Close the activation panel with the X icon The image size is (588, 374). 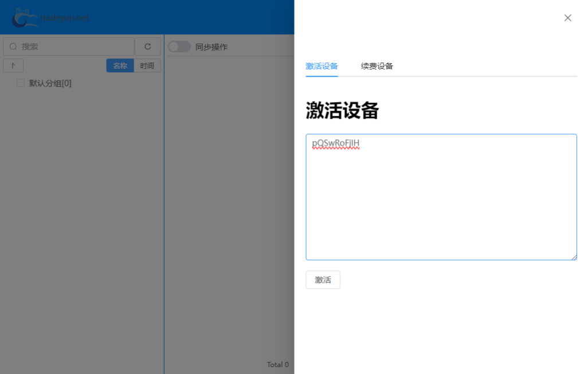point(567,18)
